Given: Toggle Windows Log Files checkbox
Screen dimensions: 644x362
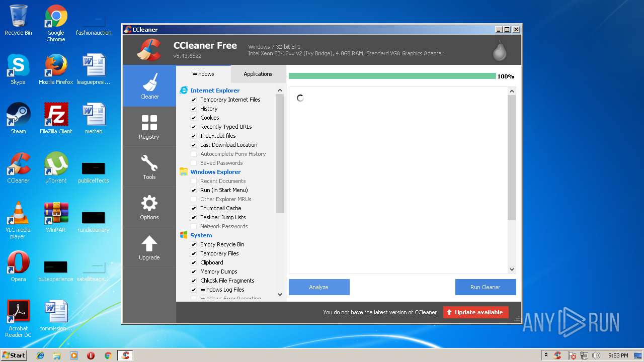Looking at the screenshot, I should (194, 290).
